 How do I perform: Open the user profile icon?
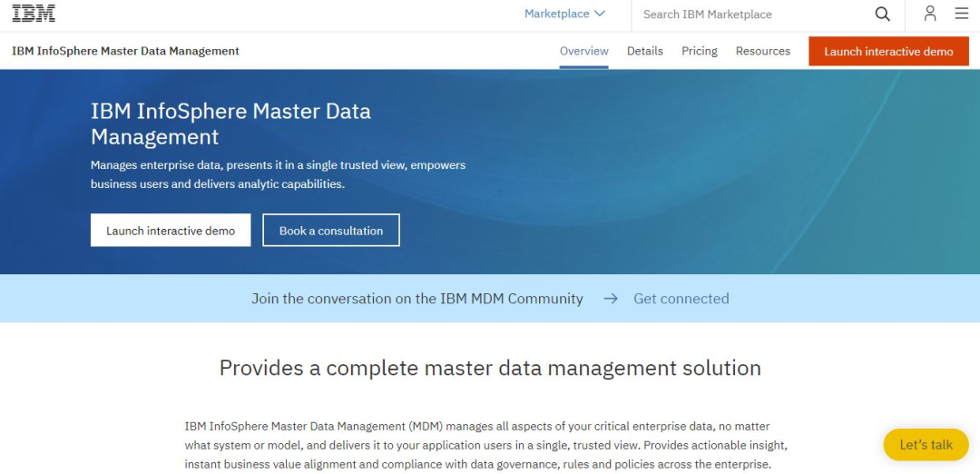pyautogui.click(x=930, y=14)
